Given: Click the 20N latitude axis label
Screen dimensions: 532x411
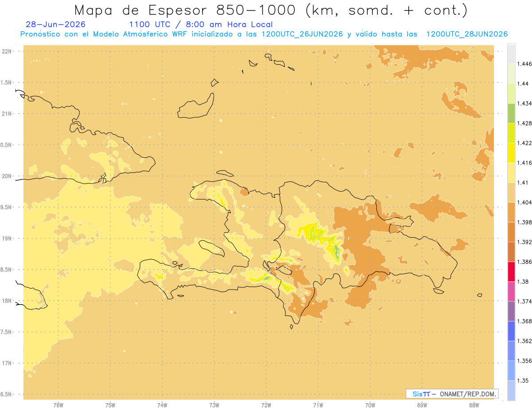Looking at the screenshot, I should point(7,176).
